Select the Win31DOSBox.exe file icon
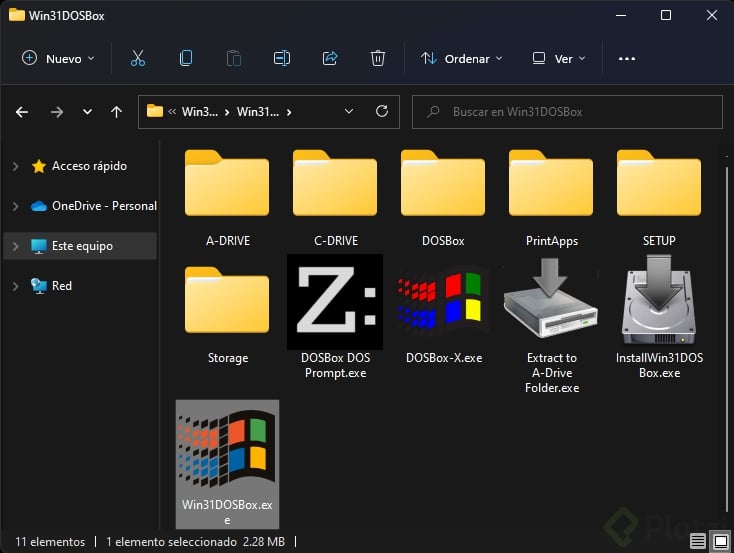Viewport: 734px width, 553px height. tap(228, 464)
